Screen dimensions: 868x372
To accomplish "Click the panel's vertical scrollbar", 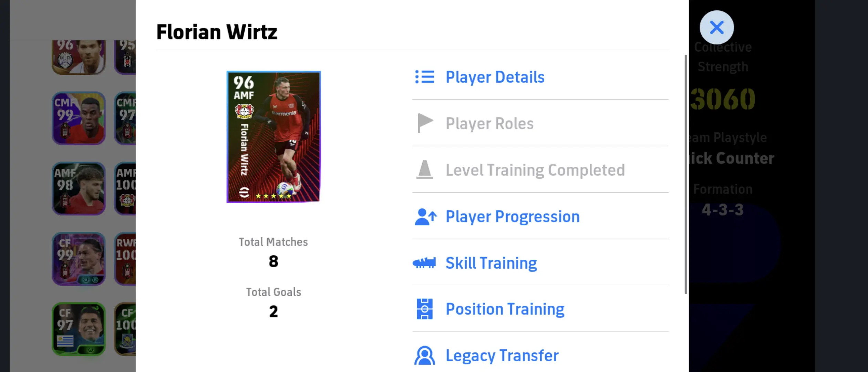I will (685, 174).
